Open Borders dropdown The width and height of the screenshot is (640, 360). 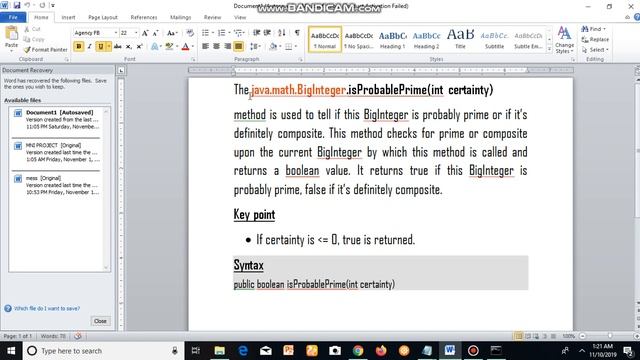[291, 47]
